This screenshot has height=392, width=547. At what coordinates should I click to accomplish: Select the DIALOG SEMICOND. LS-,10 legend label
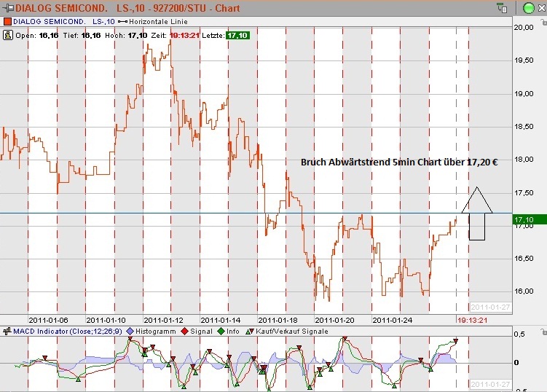click(x=64, y=22)
